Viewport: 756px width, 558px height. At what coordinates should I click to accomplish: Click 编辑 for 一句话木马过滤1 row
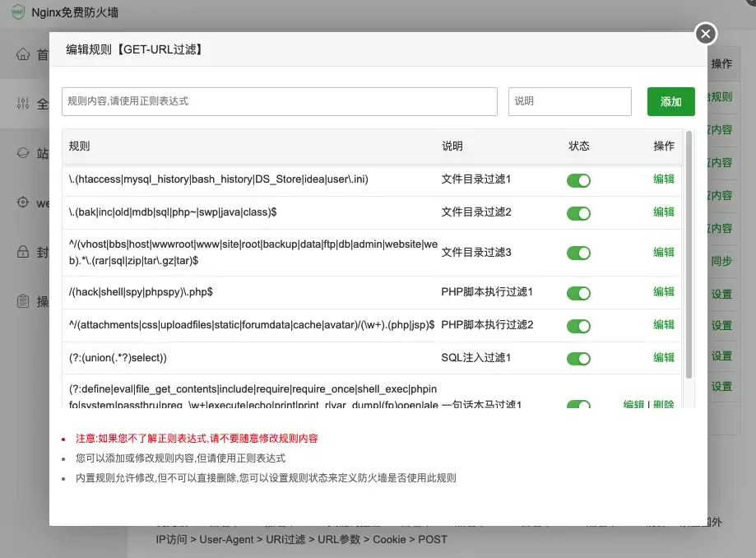633,404
